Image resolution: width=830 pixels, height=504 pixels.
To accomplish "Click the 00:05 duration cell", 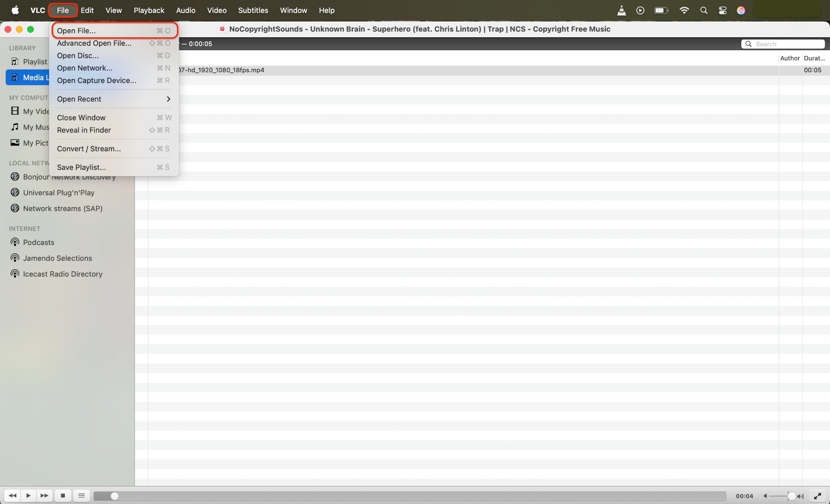I will click(813, 70).
